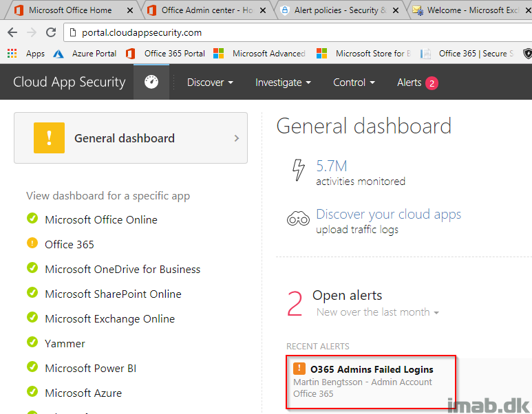Select General dashboard card title

(x=125, y=138)
